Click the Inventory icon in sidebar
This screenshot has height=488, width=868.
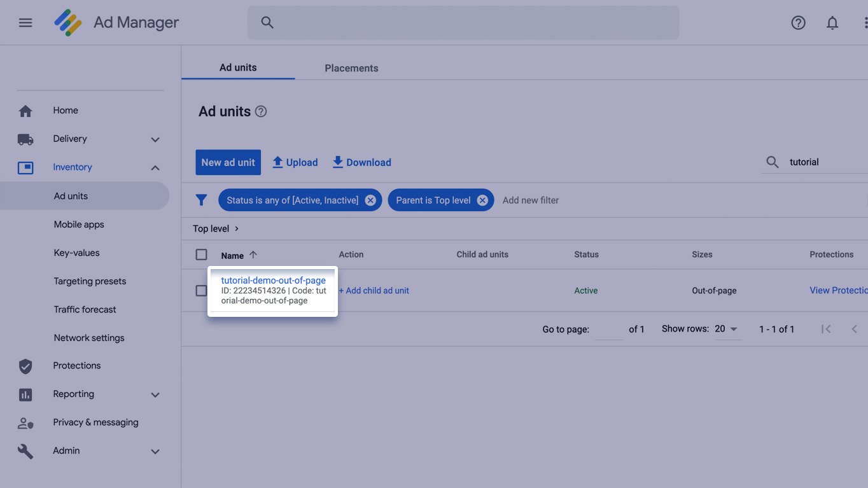tap(25, 167)
